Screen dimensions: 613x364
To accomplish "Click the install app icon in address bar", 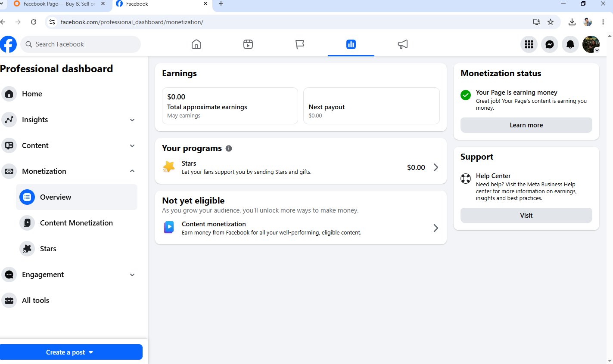I will coord(537,22).
